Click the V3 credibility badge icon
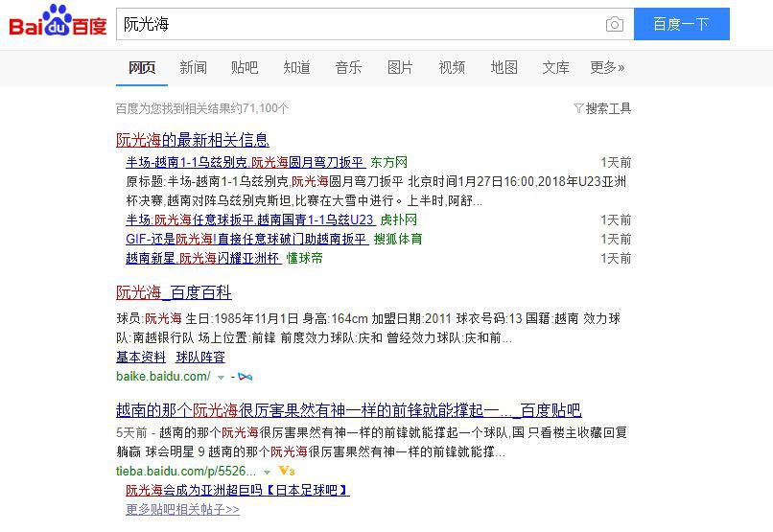773x532 pixels. click(x=287, y=471)
